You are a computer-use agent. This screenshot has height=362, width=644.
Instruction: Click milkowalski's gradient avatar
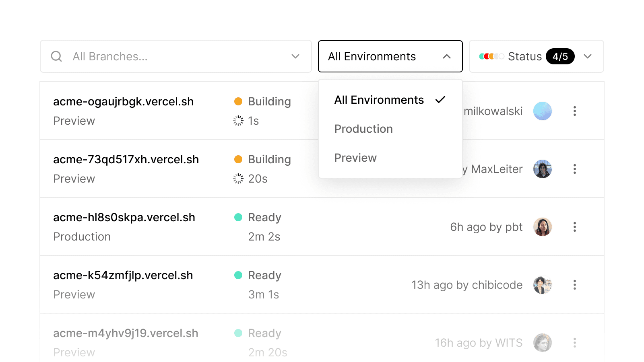(x=542, y=111)
